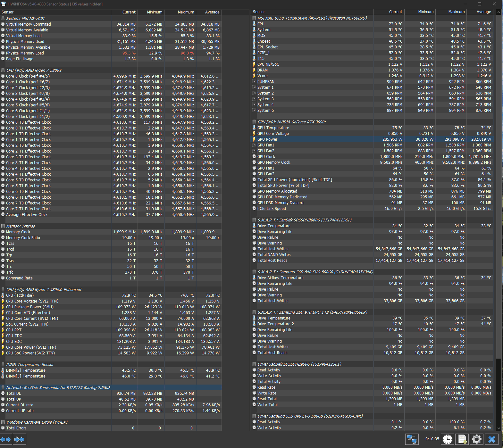Click the left pane Minimum column header
Screen dimensions: 503x448
(151, 12)
